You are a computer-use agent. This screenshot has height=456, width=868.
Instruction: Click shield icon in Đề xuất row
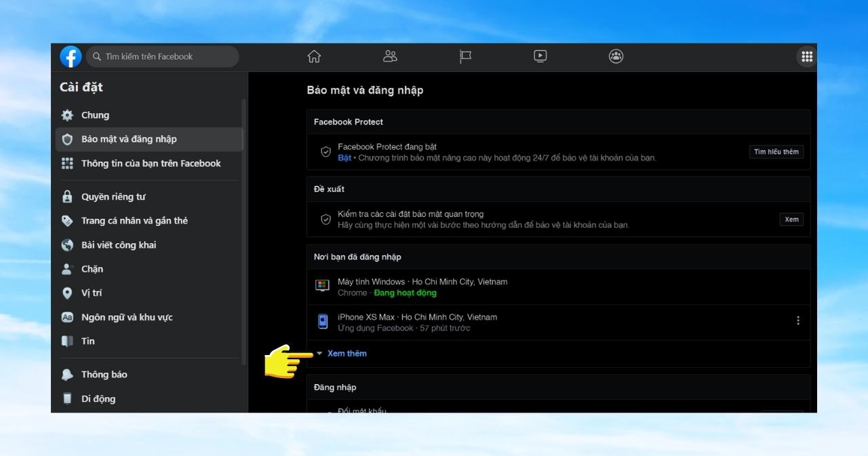coord(325,220)
